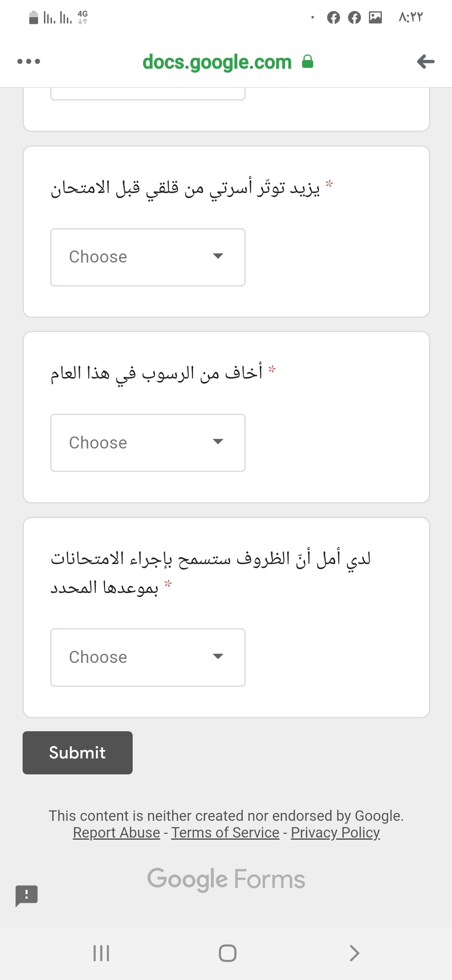Screen dimensions: 452x980
Task: Click arrow of the first Choose dropdown
Action: (218, 256)
